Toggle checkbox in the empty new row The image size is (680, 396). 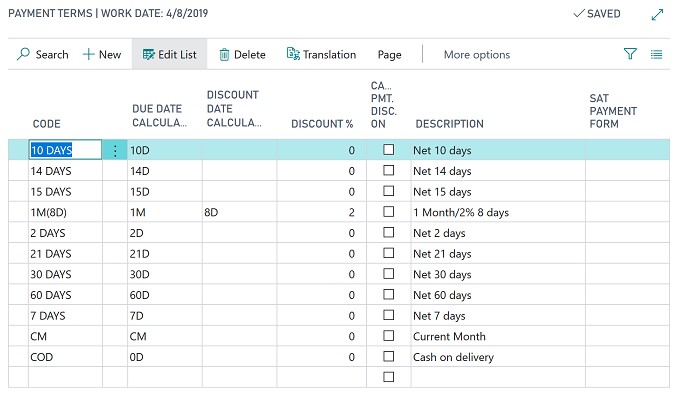coord(389,377)
